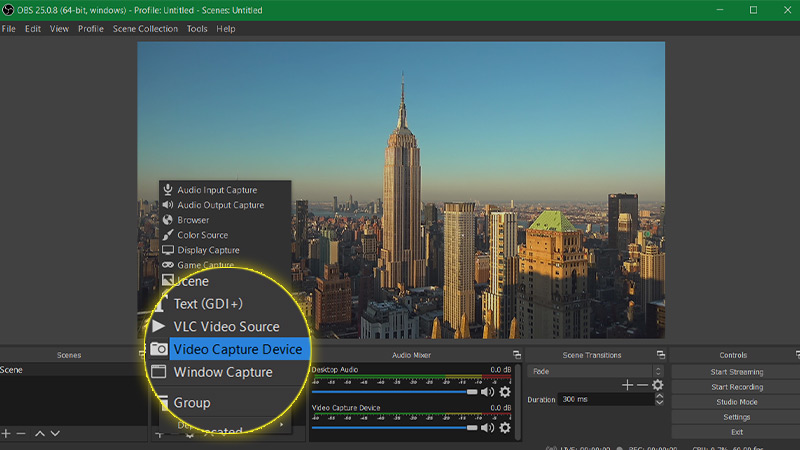Click the camera icon beside Video Capture Device
The image size is (800, 450).
point(159,349)
